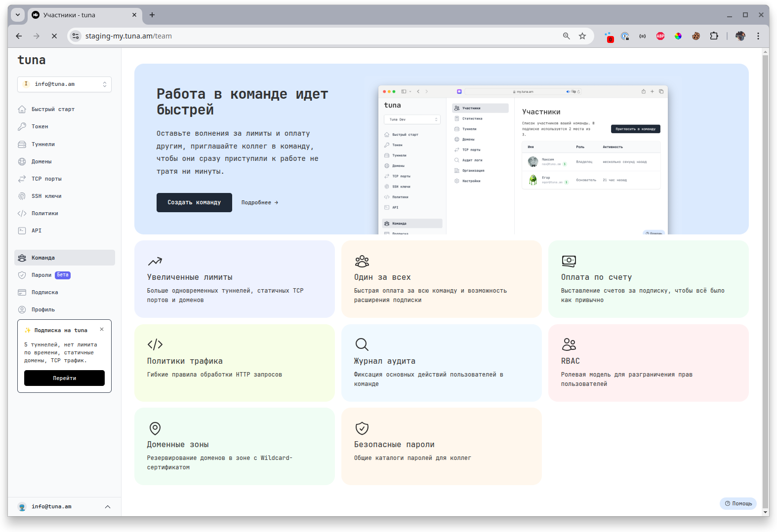
Task: Open browser extensions puzzle icon
Action: tap(714, 36)
